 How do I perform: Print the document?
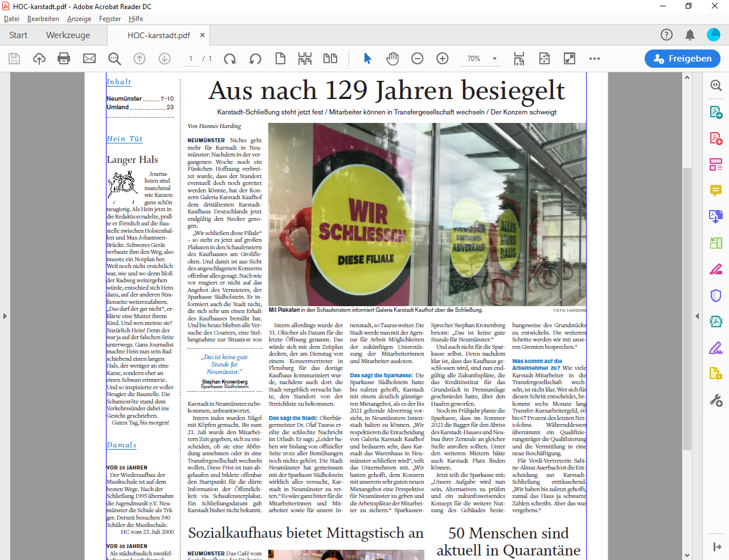[64, 59]
